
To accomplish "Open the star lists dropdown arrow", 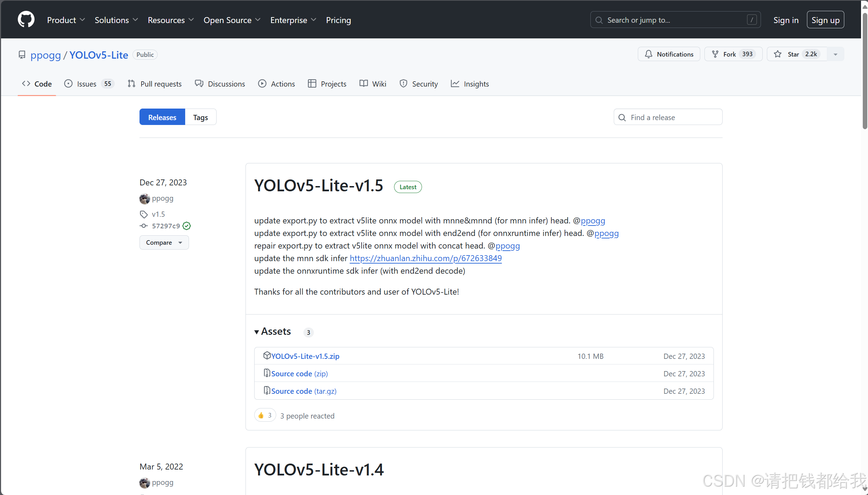I will 836,54.
